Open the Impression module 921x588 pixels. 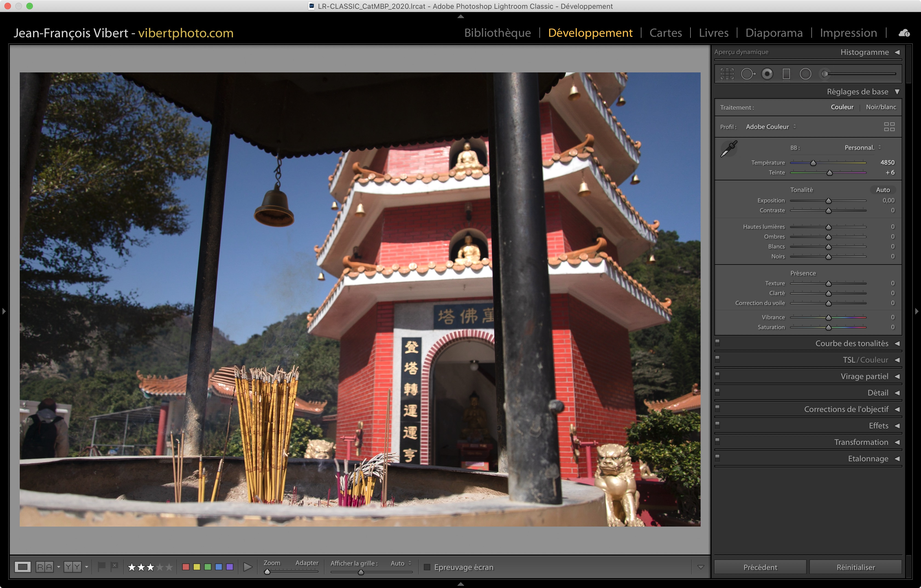[848, 33]
